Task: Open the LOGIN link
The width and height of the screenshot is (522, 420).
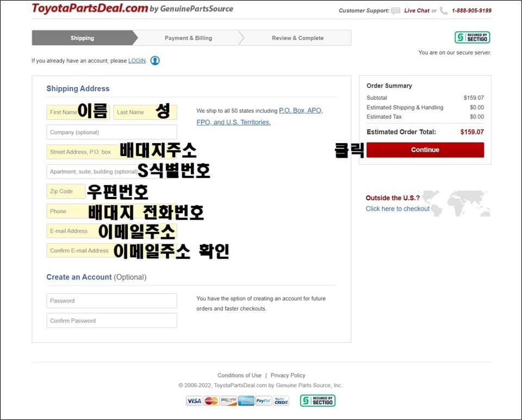Action: [137, 60]
